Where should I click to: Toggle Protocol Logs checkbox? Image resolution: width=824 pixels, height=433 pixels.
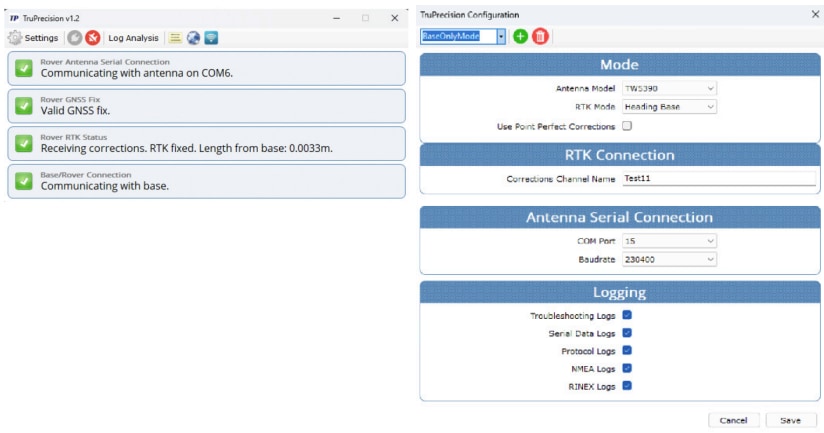pos(627,350)
